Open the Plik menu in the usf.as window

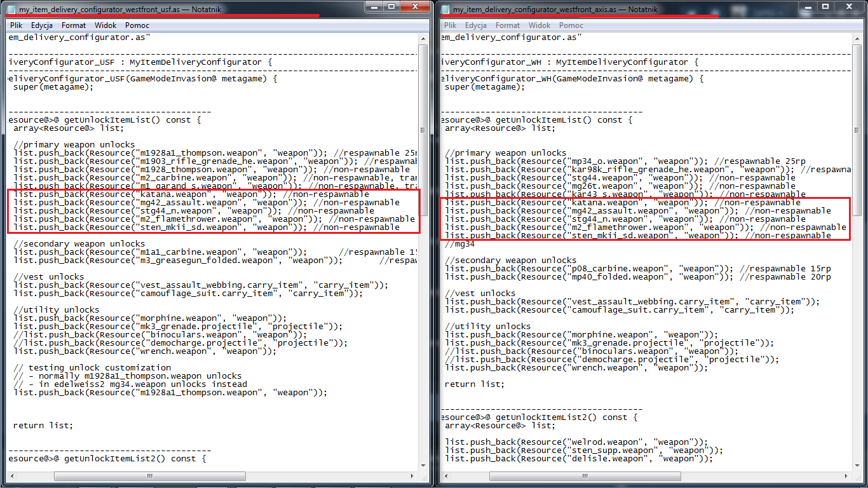pyautogui.click(x=17, y=25)
